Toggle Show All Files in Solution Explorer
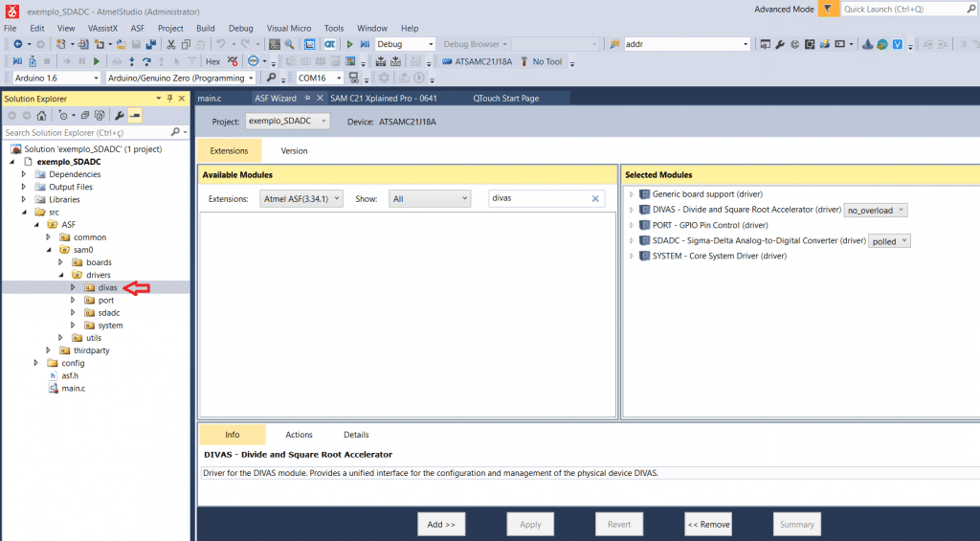The height and width of the screenshot is (541, 980). point(100,116)
